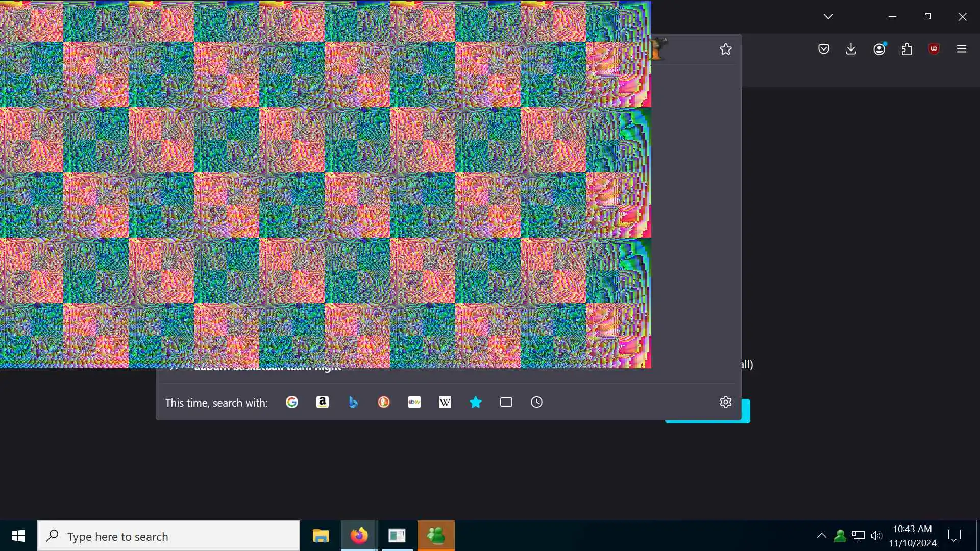This screenshot has width=980, height=551.
Task: Open Firefox application hamburger menu
Action: click(962, 49)
